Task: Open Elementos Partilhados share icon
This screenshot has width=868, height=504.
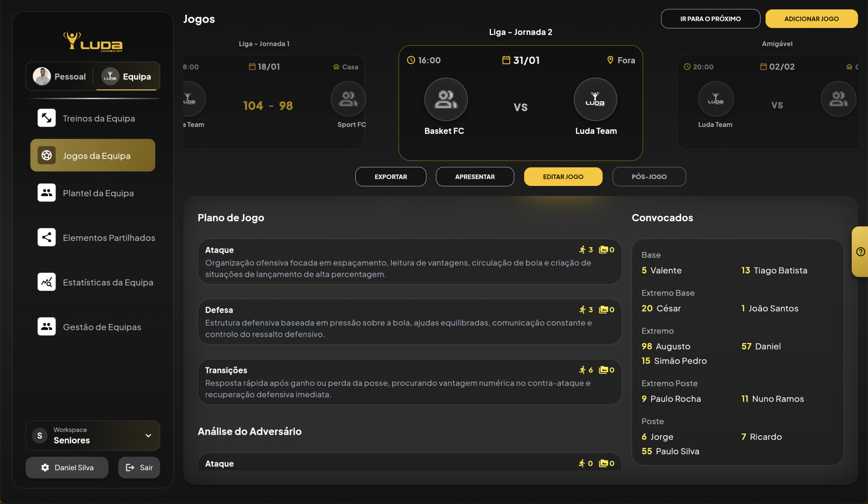Action: point(46,237)
